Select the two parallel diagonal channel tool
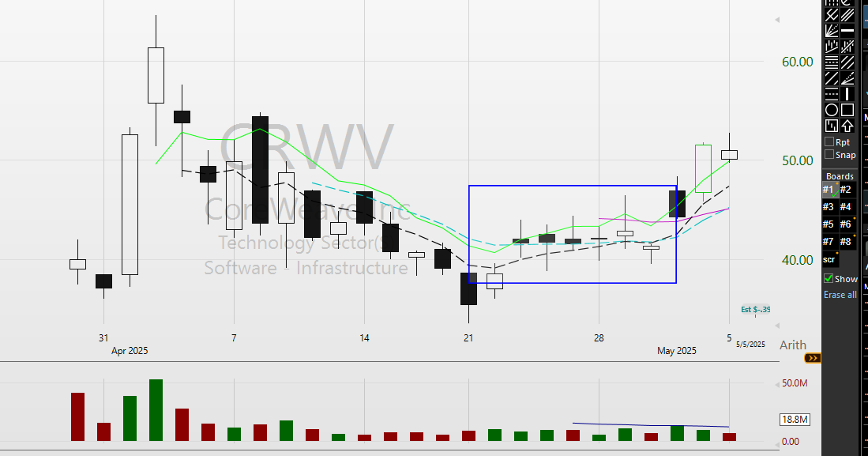This screenshot has width=868, height=456. tap(847, 62)
